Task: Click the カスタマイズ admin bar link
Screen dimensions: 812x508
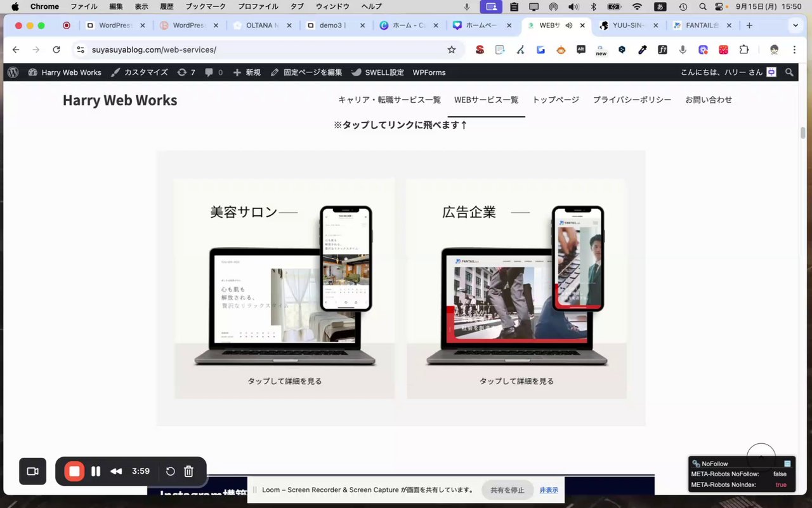Action: tap(140, 72)
